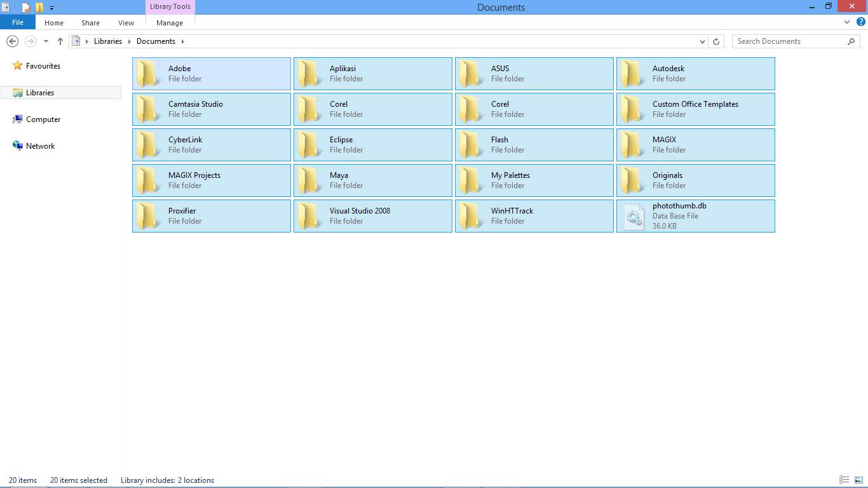This screenshot has width=868, height=488.
Task: Select the Flash folder icon
Action: click(471, 145)
